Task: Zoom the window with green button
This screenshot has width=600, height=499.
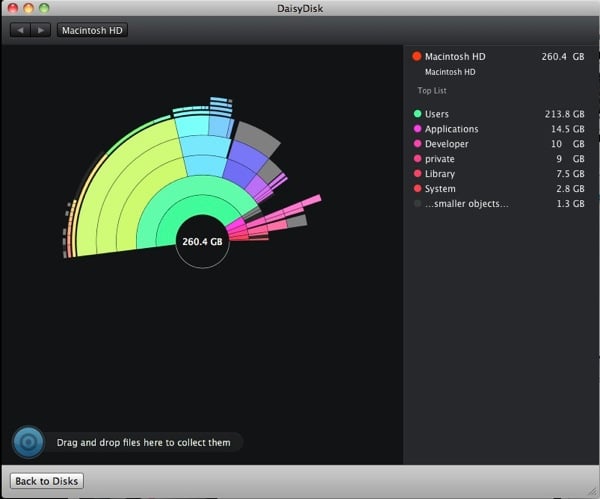Action: [44, 8]
